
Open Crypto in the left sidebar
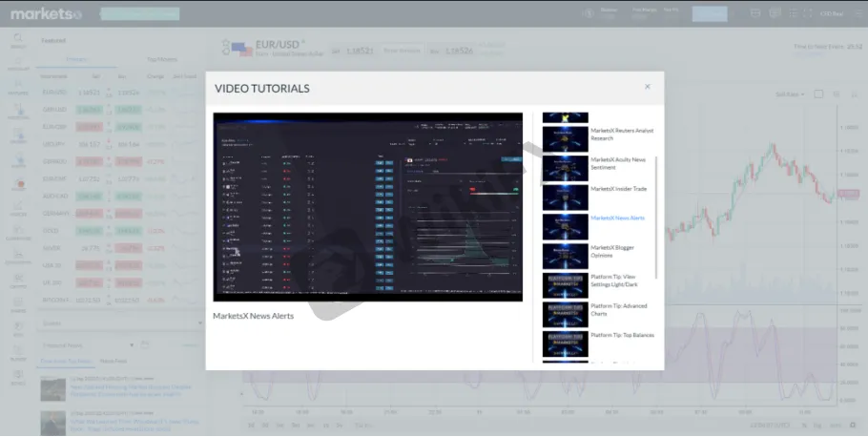tap(18, 281)
